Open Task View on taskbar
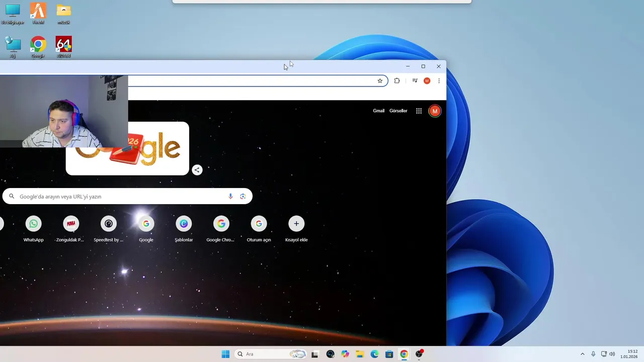The image size is (644, 362). pyautogui.click(x=315, y=354)
